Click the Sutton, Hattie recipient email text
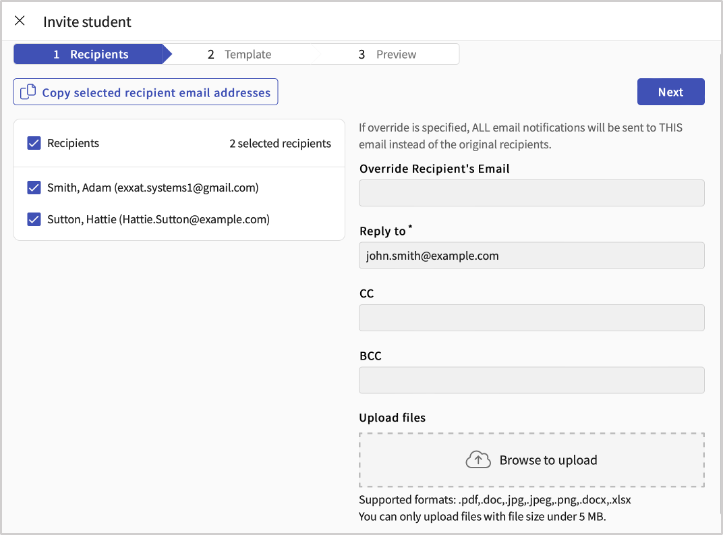Screen dimensions: 724x536 click(x=194, y=219)
